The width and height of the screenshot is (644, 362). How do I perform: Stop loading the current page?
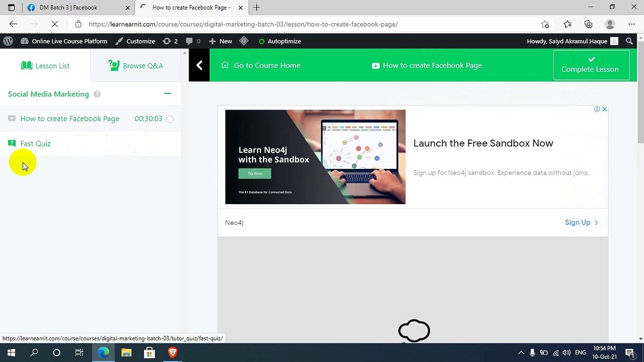(x=55, y=24)
